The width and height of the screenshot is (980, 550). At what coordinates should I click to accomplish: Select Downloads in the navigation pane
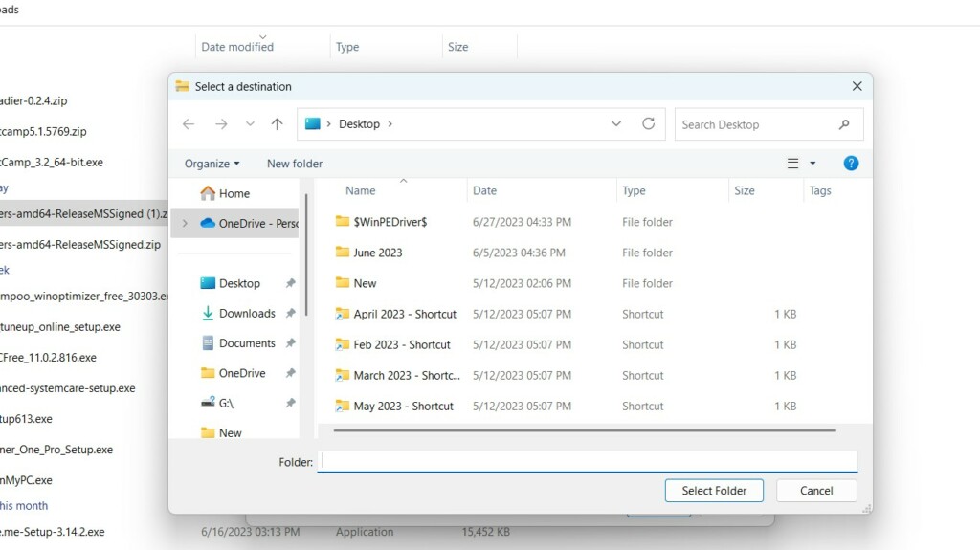pyautogui.click(x=247, y=313)
